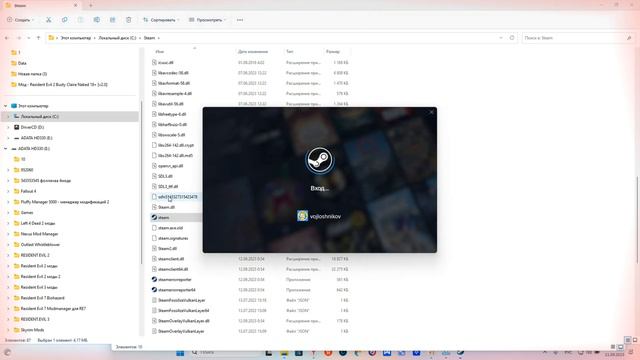Click Локальный диск (C:) breadcrumb
The image size is (640, 360).
117,38
